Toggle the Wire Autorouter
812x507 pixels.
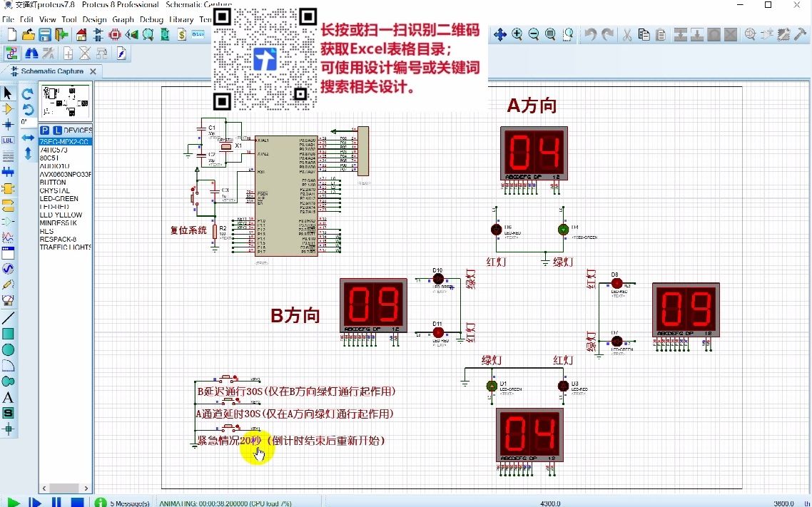[x=11, y=52]
